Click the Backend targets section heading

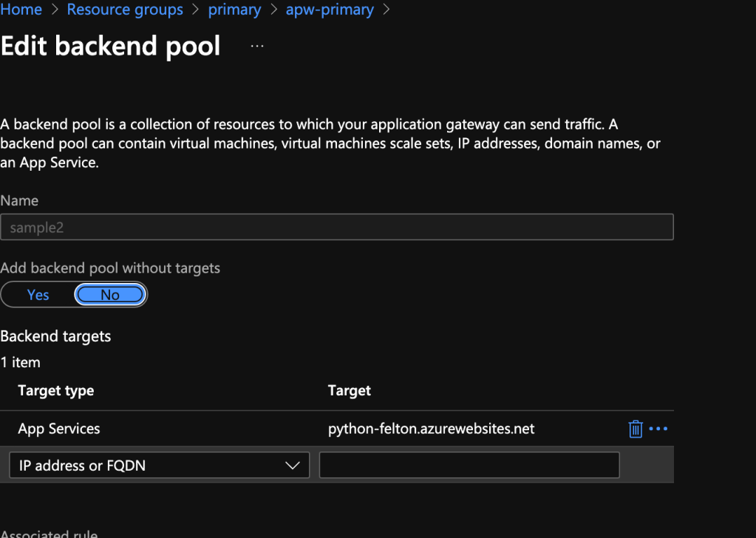pos(56,336)
